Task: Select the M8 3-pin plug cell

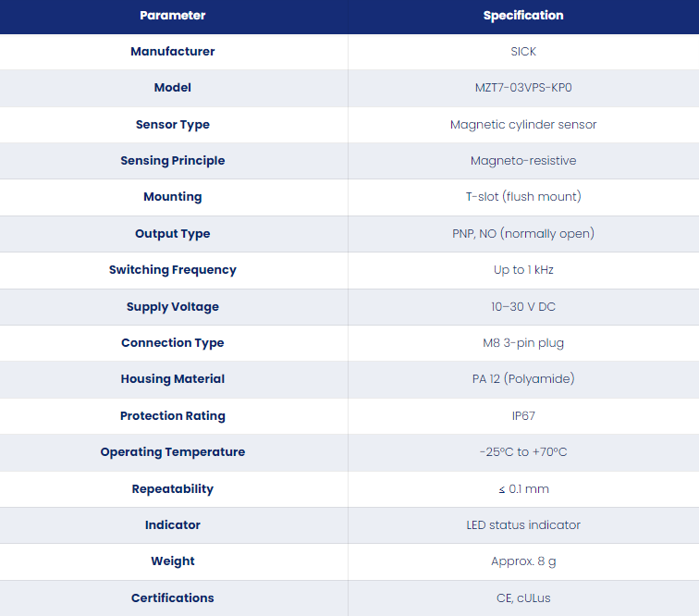Action: [523, 343]
